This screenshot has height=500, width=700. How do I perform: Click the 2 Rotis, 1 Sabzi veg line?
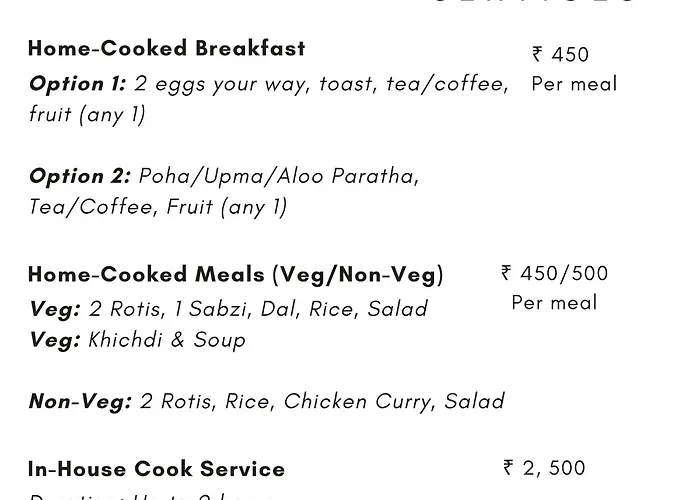pos(229,309)
